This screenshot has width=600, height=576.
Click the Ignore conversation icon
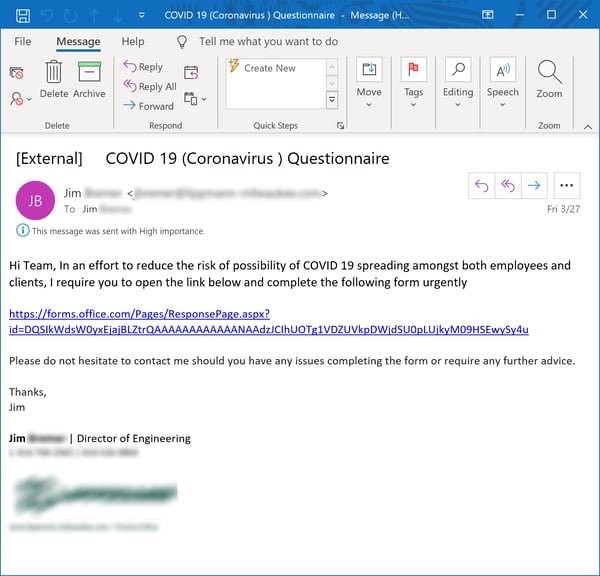(17, 72)
